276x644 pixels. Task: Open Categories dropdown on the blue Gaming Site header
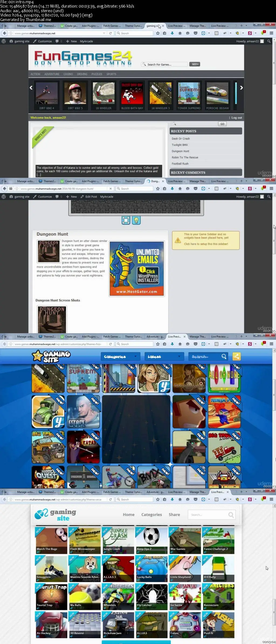click(x=120, y=356)
